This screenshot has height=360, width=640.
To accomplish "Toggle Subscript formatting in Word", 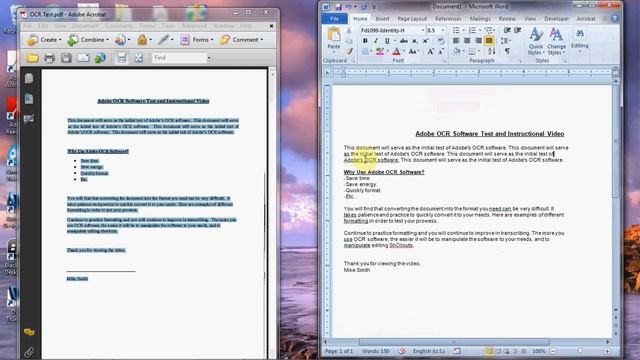I will point(415,41).
